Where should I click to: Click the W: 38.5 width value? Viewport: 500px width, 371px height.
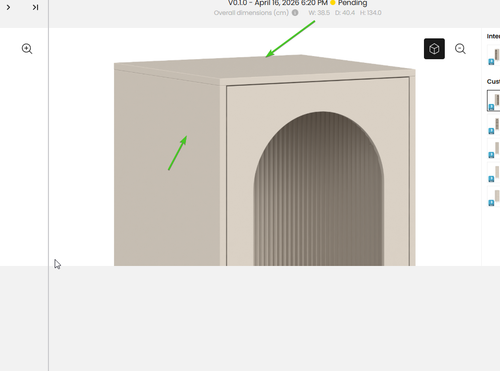tap(319, 13)
